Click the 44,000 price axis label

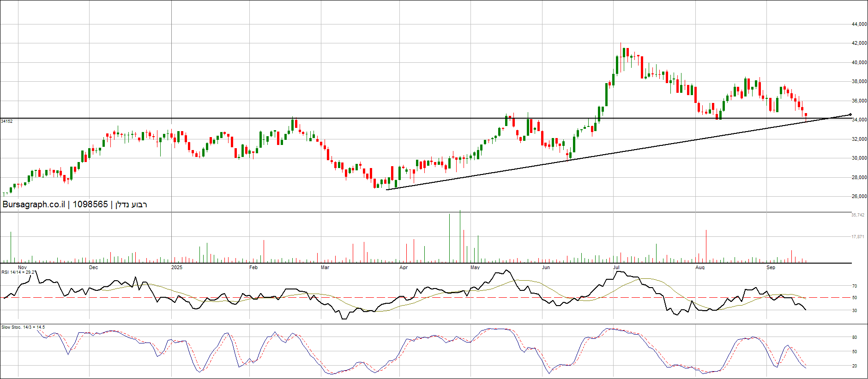[x=859, y=24]
